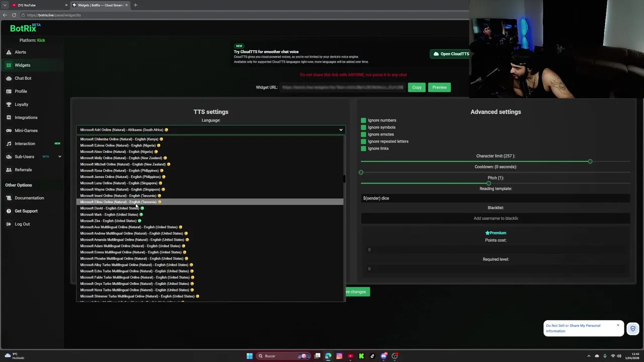
Task: Click the Points cost input field
Action: pos(496,249)
